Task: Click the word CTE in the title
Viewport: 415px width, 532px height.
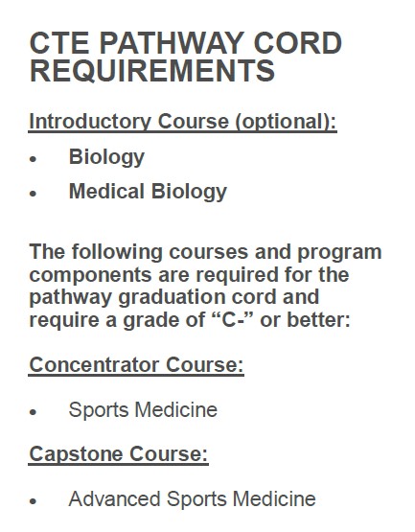Action: point(59,43)
